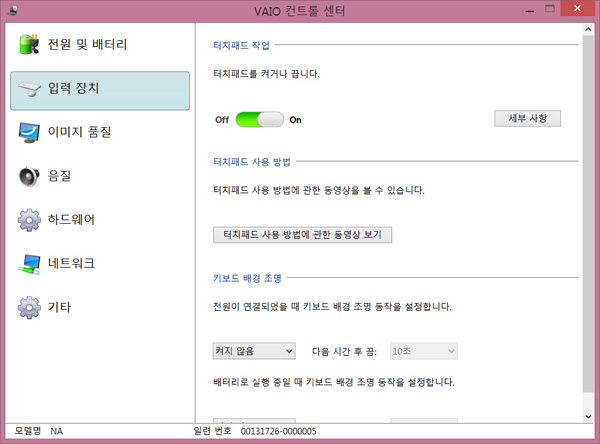600x444 pixels.
Task: Open the 전원 및 배터리 category
Action: 100,44
